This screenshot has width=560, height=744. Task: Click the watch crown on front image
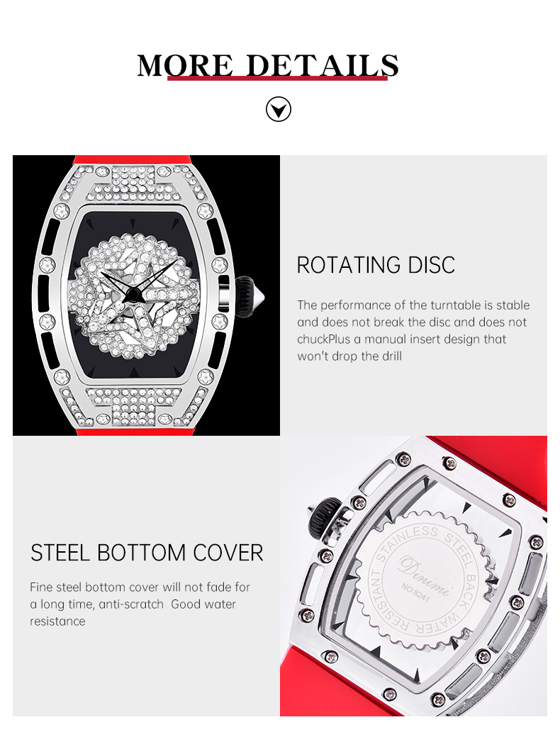point(249,297)
